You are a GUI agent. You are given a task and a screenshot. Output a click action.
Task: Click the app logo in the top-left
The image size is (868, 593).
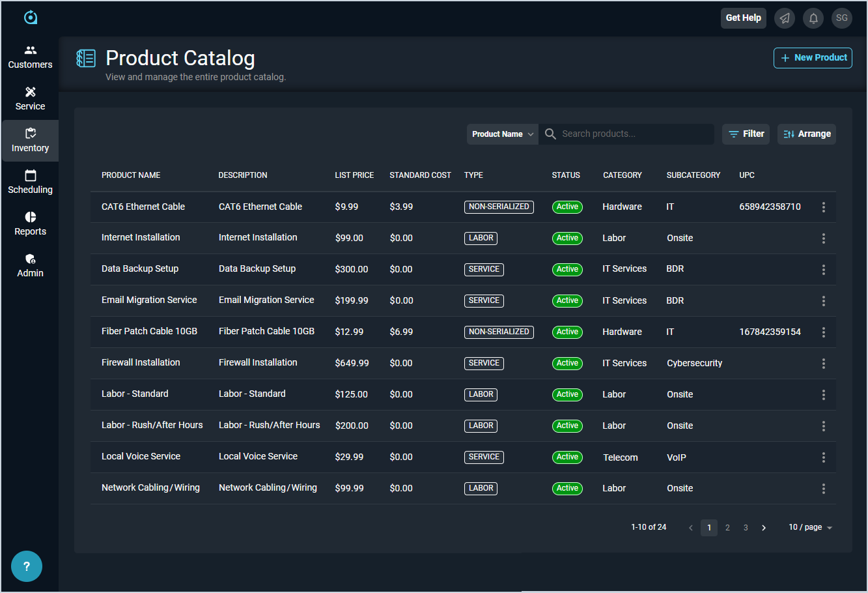click(31, 18)
